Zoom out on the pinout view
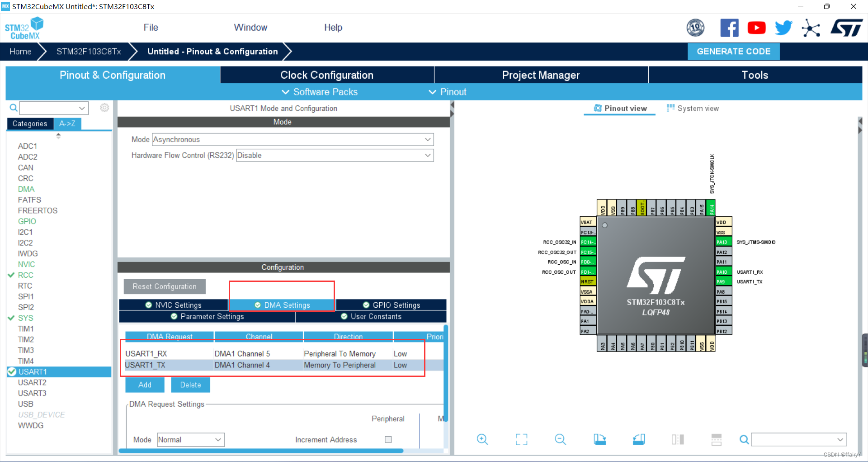Image resolution: width=868 pixels, height=462 pixels. [560, 439]
